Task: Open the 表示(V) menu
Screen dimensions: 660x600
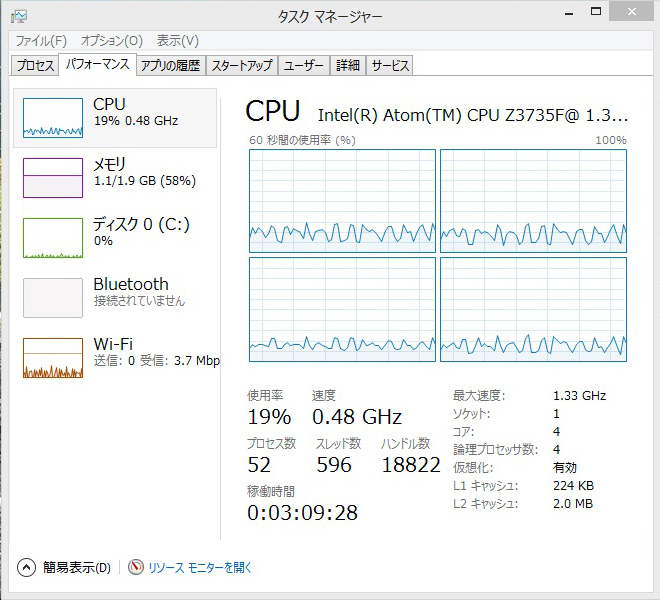Action: coord(178,41)
